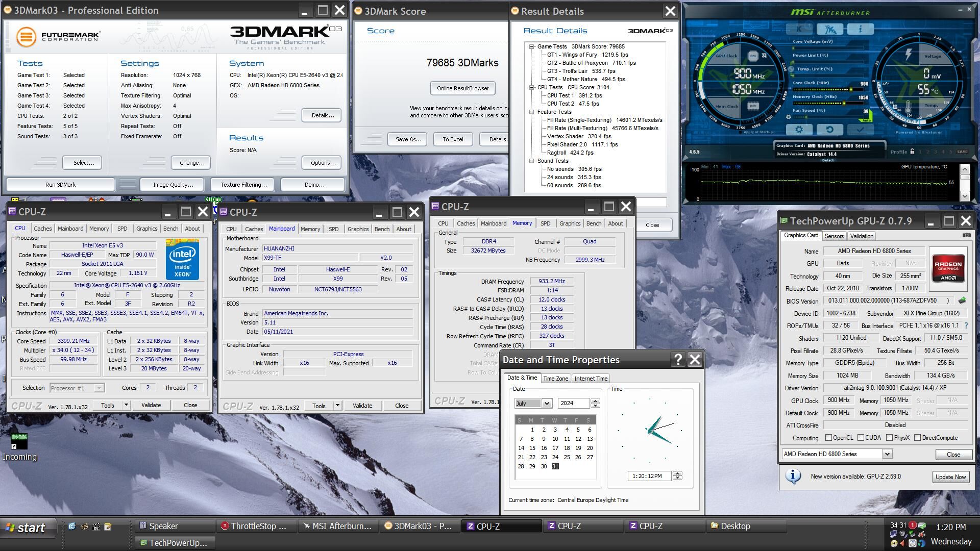Collapse Sound Tests tree node
This screenshot has height=551, width=980.
(x=531, y=161)
